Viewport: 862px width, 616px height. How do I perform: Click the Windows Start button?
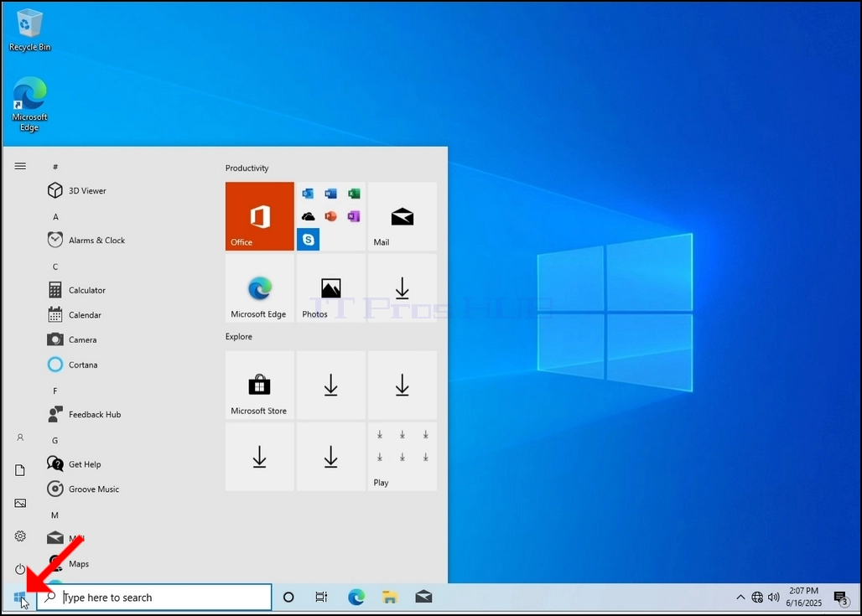[19, 598]
